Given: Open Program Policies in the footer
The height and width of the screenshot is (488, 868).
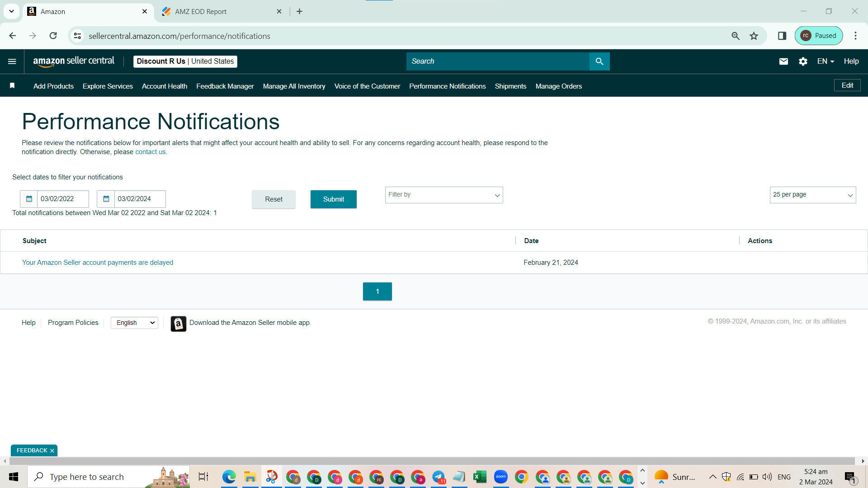Looking at the screenshot, I should 73,323.
